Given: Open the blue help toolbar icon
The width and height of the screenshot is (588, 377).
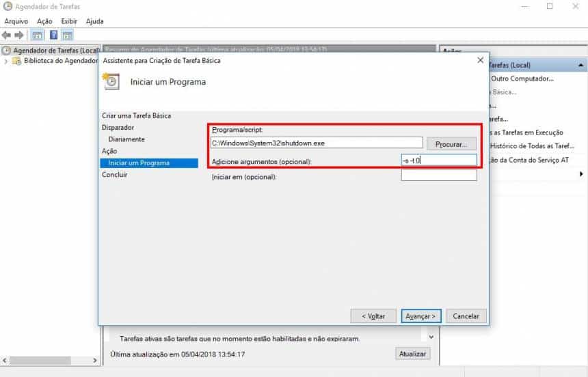Looking at the screenshot, I should 53,35.
